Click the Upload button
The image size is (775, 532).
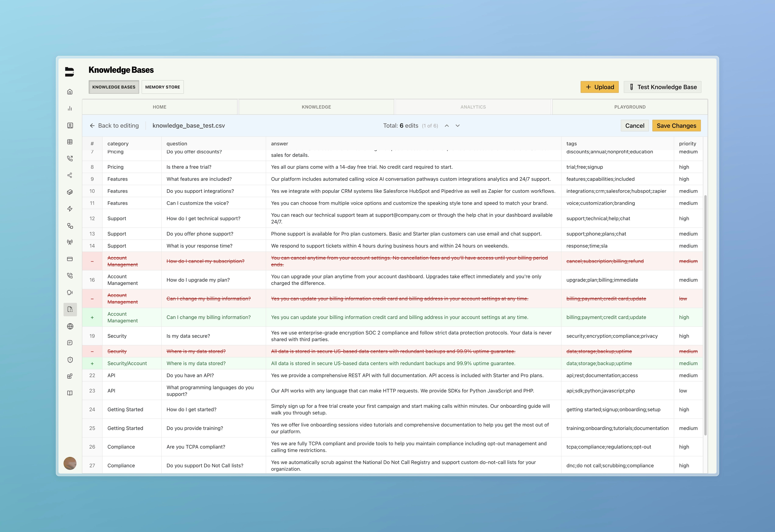pyautogui.click(x=599, y=87)
